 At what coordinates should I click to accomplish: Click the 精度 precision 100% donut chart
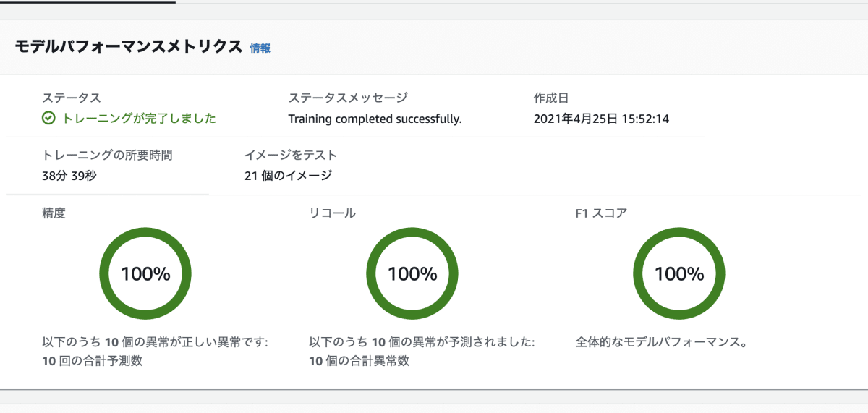145,273
